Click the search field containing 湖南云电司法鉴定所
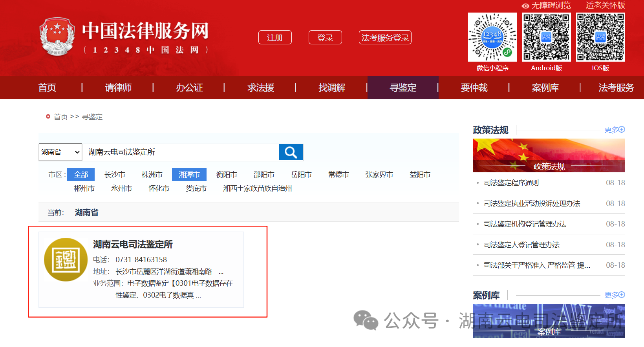The image size is (644, 347). click(181, 152)
